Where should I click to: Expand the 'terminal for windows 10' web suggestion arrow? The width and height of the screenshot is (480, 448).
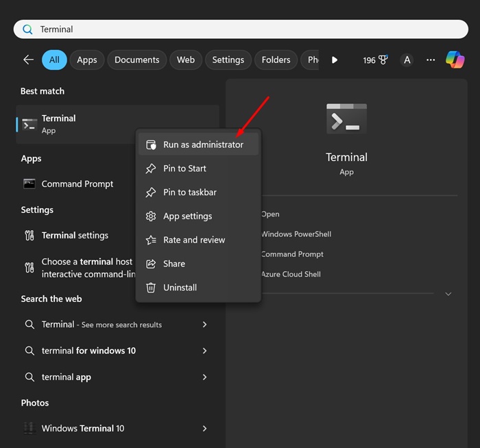(204, 351)
